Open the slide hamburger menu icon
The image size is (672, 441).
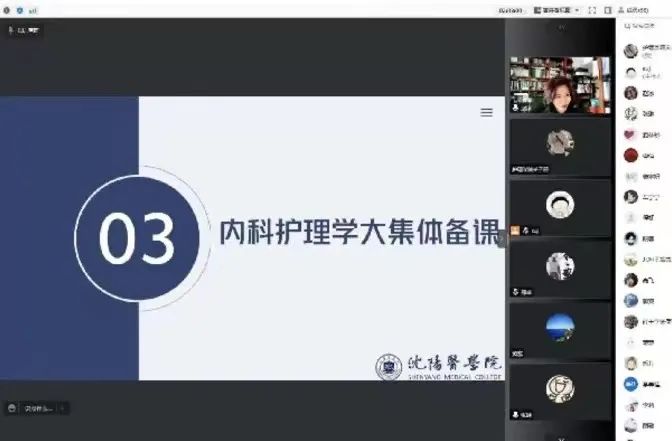pos(487,113)
